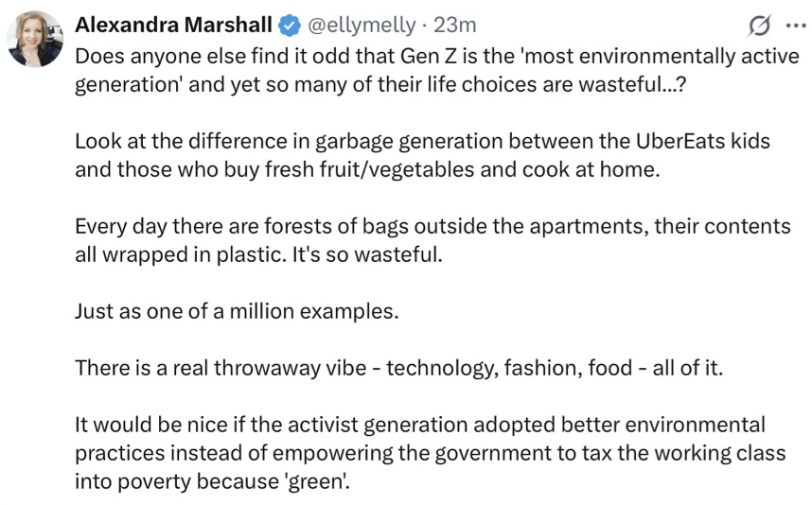Click the 'Look at the difference in garbage' line
Screen dimensions: 812x505
click(x=423, y=141)
